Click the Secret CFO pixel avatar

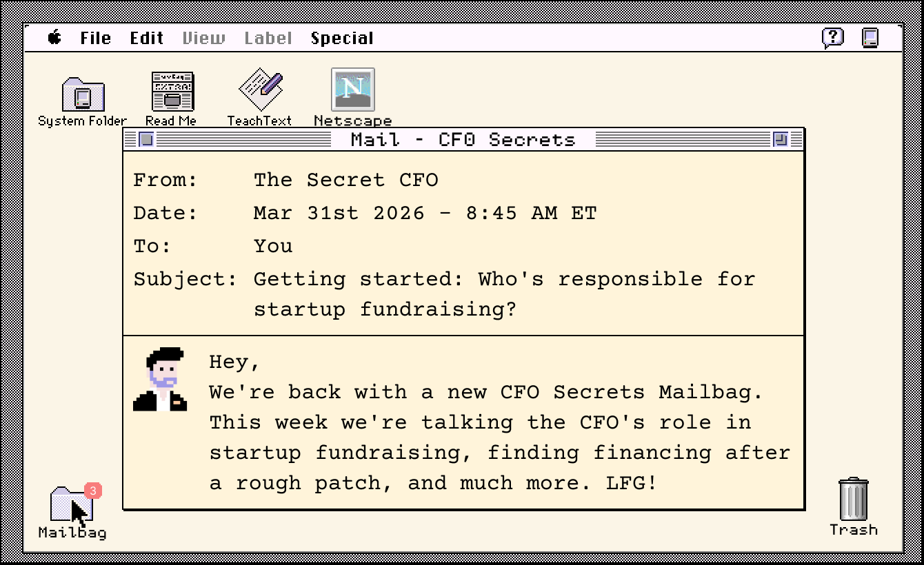point(160,380)
